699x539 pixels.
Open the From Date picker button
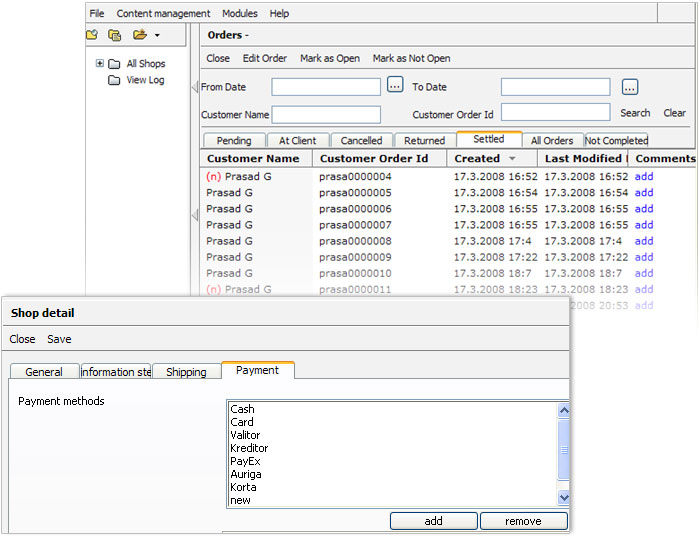pos(395,87)
